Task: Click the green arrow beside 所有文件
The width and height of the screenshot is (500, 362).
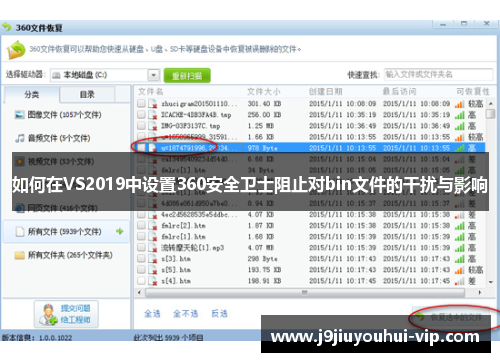Action: click(119, 231)
